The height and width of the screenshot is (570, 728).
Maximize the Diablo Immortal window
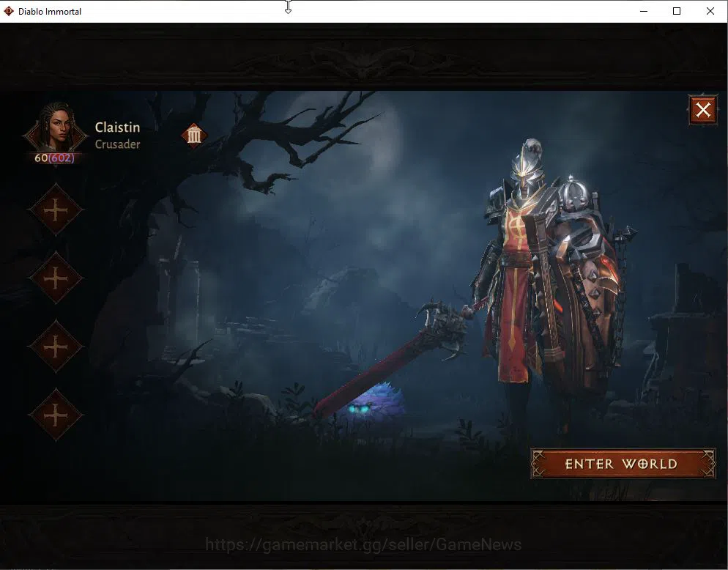pyautogui.click(x=677, y=11)
